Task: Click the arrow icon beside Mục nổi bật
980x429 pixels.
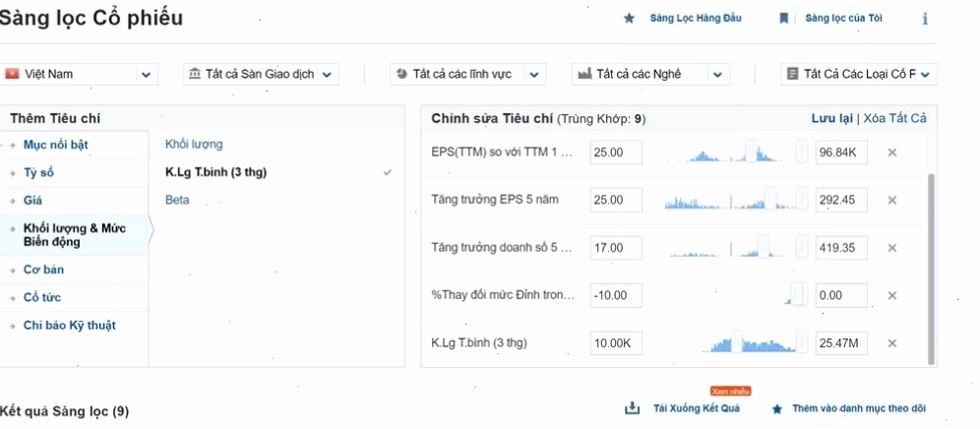Action: click(x=13, y=145)
